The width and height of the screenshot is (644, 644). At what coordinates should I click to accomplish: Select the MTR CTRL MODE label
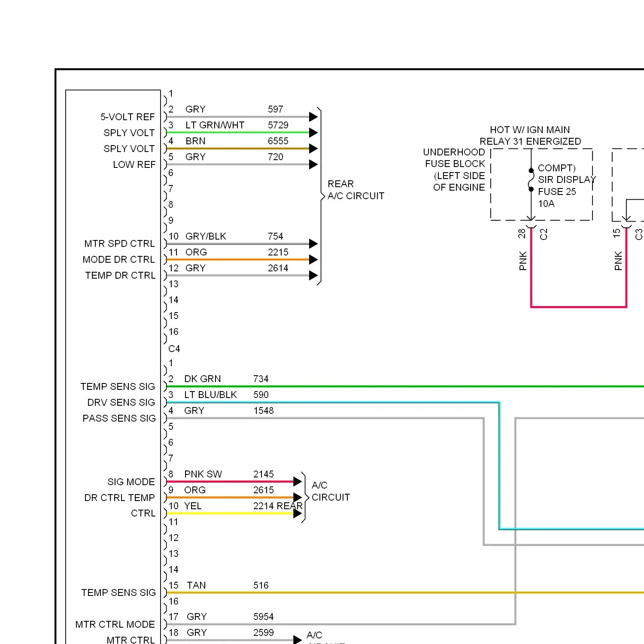coord(115,625)
